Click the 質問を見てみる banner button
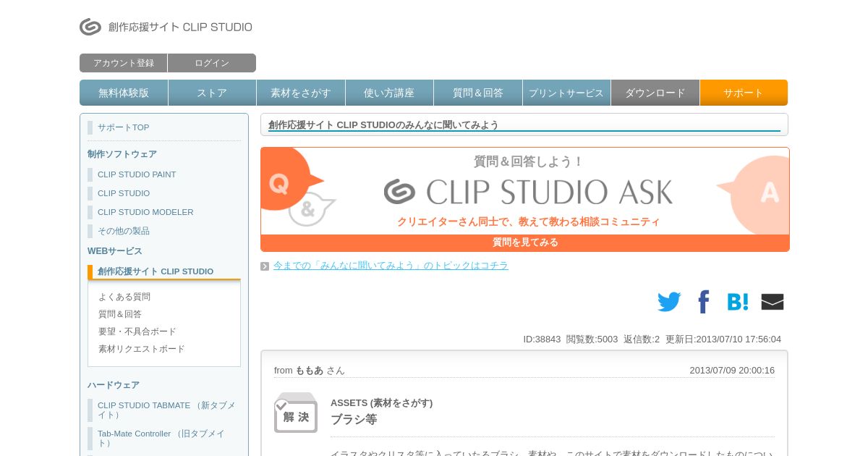 [525, 242]
